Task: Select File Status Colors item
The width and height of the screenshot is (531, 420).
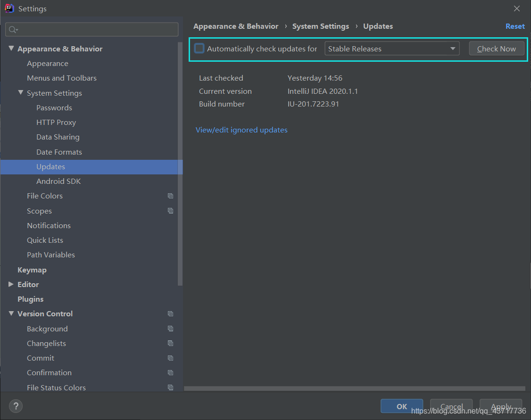Action: tap(56, 387)
